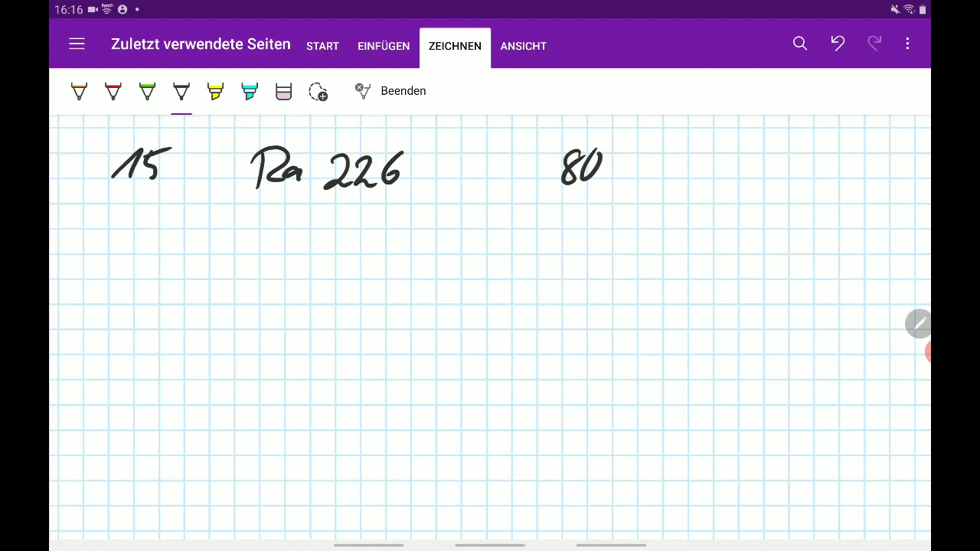
Task: Tap the Wi-Fi status icon
Action: pos(909,9)
